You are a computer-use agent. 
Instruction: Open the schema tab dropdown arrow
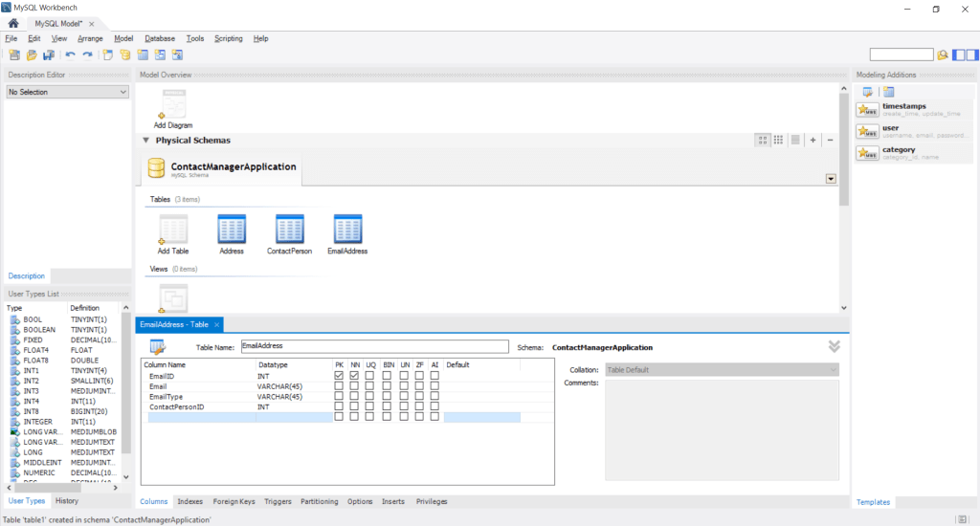(x=831, y=179)
